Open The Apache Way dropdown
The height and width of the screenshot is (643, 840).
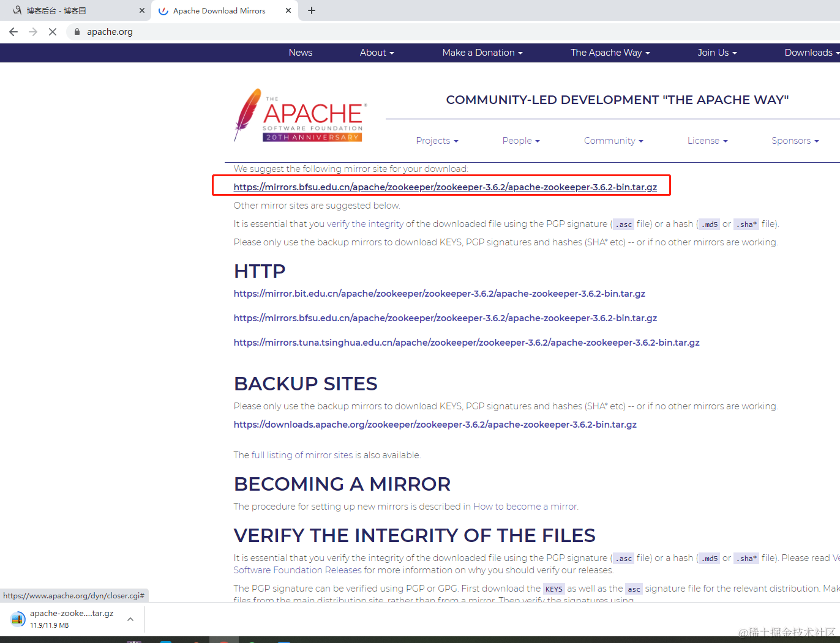[610, 53]
